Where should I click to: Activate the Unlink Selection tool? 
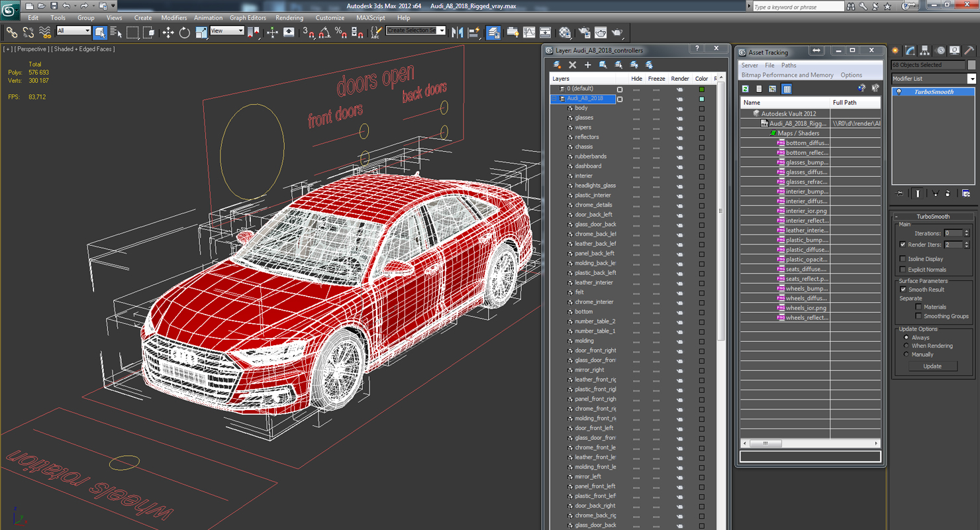pyautogui.click(x=28, y=32)
